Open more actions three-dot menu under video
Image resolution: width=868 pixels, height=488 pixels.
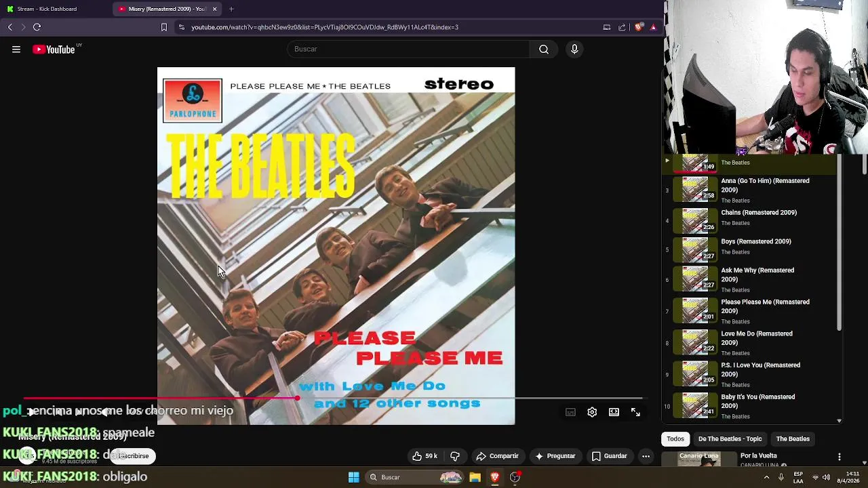646,456
